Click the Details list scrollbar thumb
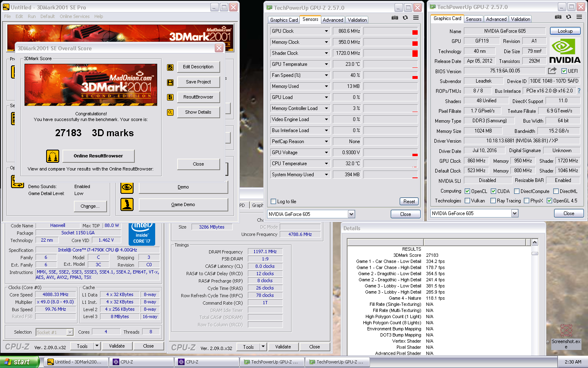The width and height of the screenshot is (588, 368). point(535,254)
